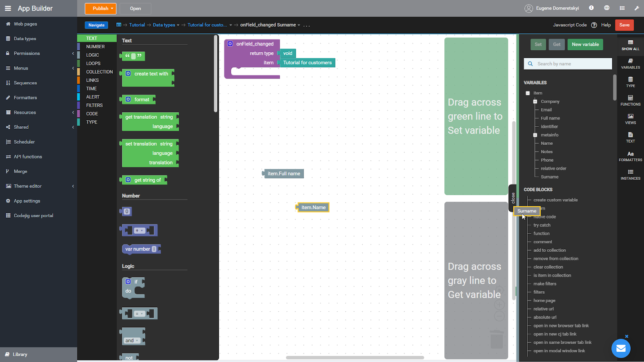Image resolution: width=644 pixels, height=362 pixels.
Task: Click the gear icon on onField_changed block
Action: 230,43
